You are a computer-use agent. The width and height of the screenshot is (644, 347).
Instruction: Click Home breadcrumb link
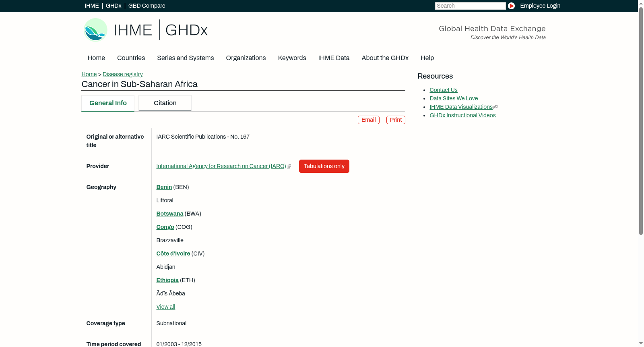click(89, 74)
